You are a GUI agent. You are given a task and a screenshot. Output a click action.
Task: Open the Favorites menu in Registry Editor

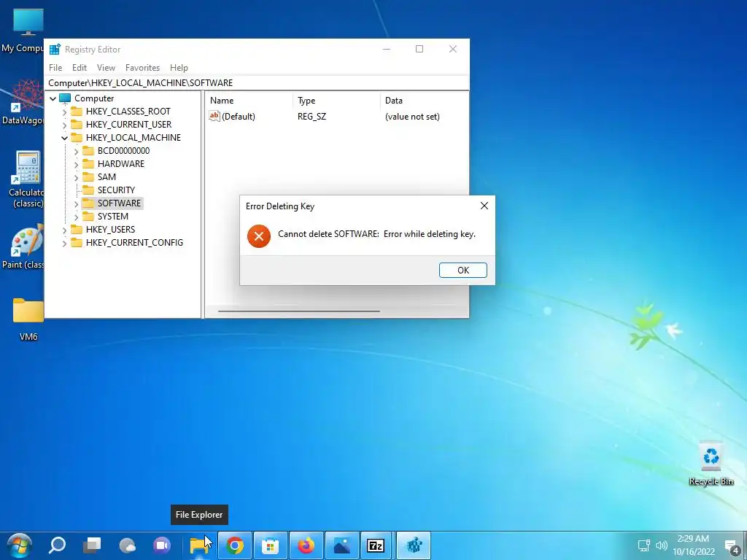pos(142,68)
